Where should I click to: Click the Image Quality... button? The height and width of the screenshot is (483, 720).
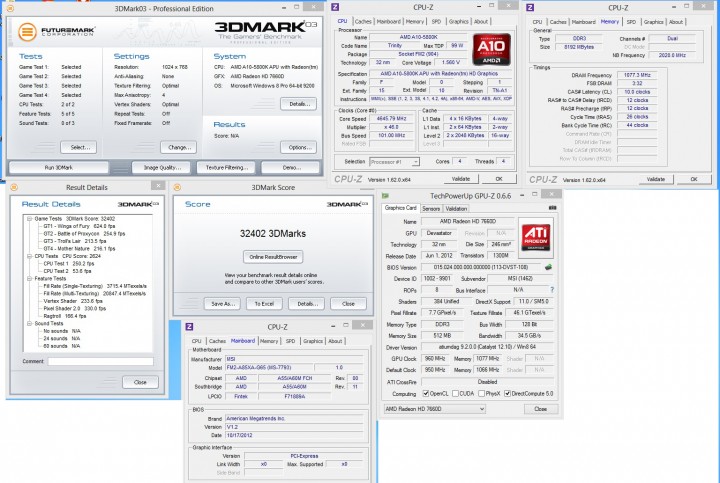click(x=162, y=168)
